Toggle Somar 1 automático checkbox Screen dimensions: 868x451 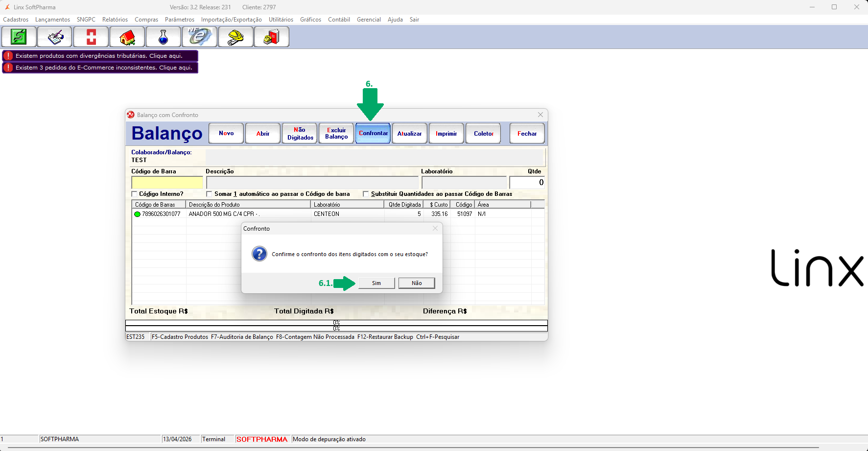click(210, 194)
